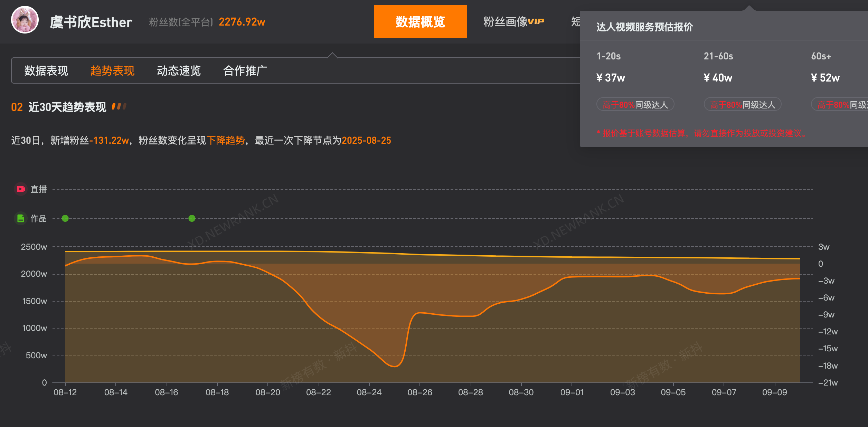Click the orange bars icon beside 近30天趋势表现
The image size is (868, 427).
pos(119,106)
